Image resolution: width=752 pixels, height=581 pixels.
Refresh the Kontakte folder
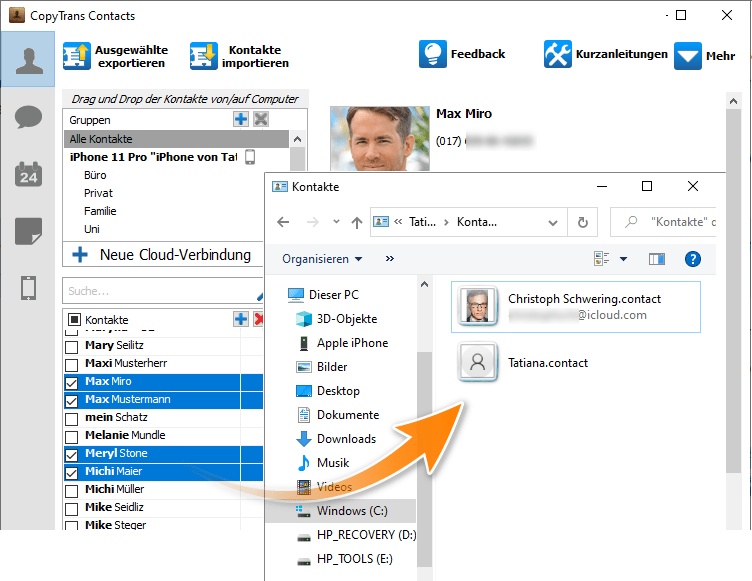pyautogui.click(x=583, y=222)
